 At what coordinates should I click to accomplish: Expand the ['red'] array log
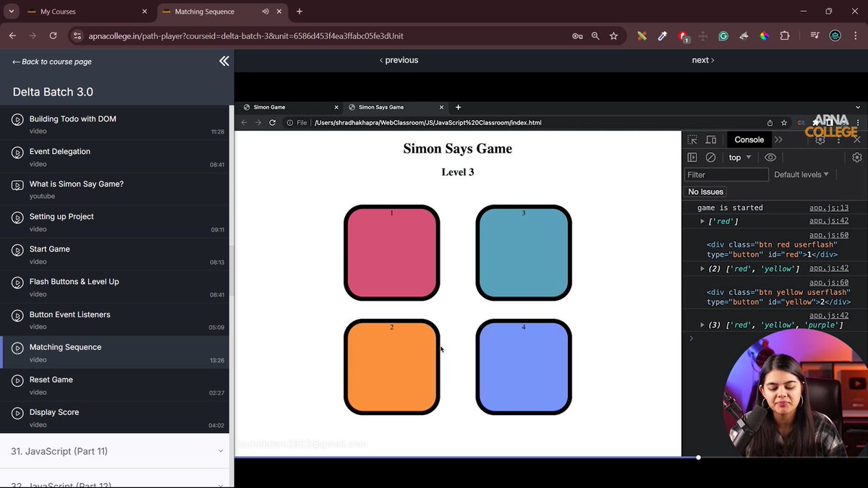coord(702,221)
